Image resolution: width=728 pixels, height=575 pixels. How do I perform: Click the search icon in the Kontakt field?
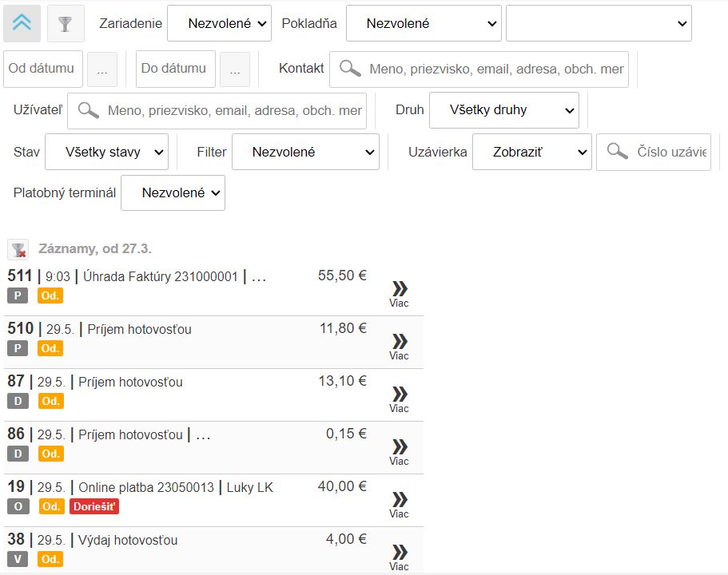click(x=349, y=69)
